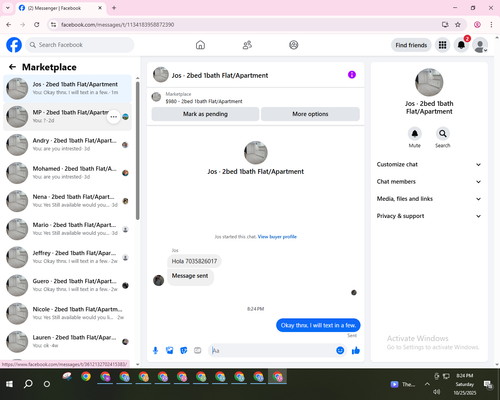Open Lauren 2bed 1bath conversation
This screenshot has height=400, width=500.
click(x=67, y=341)
